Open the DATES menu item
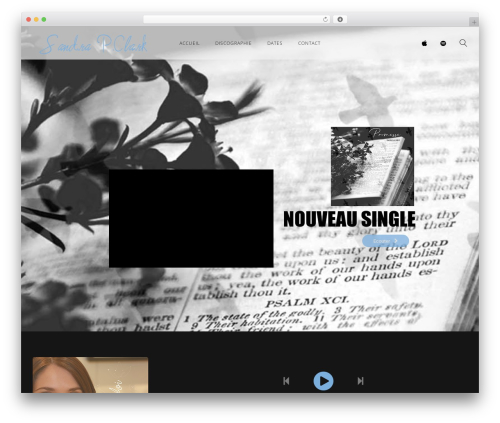This screenshot has width=500, height=423. click(275, 43)
